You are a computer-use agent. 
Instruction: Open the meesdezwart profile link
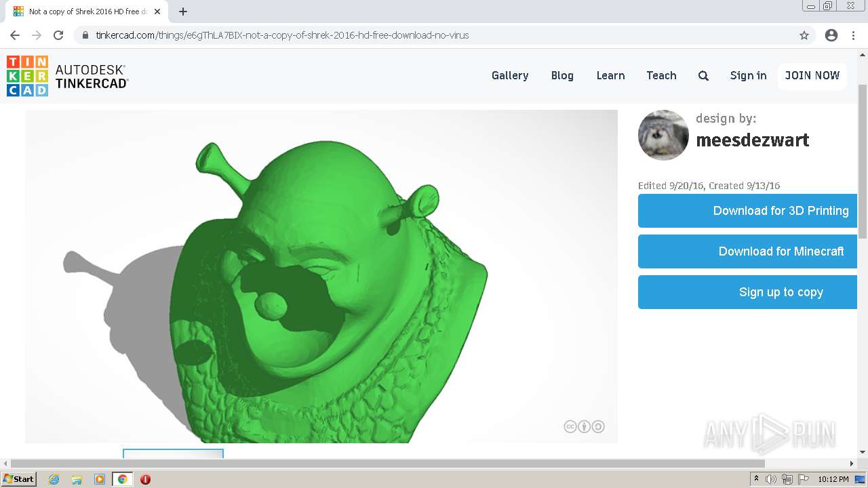click(753, 140)
